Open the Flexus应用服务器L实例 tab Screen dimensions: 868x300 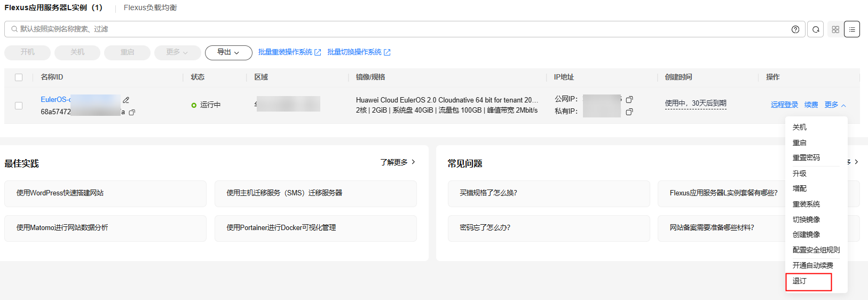tap(53, 7)
